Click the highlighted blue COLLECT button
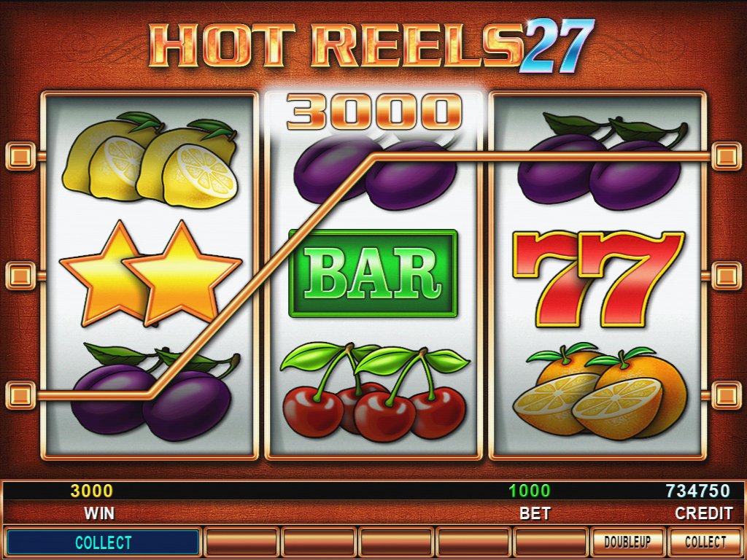The height and width of the screenshot is (560, 747). coord(103,542)
